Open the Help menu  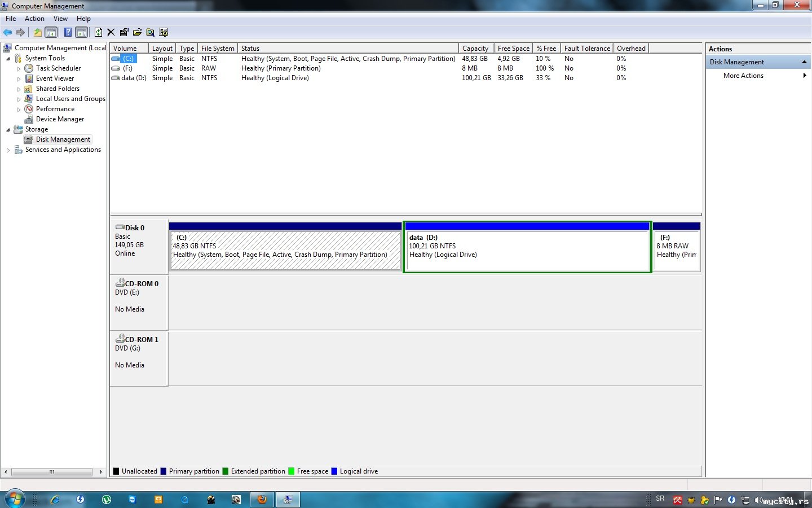[83, 19]
